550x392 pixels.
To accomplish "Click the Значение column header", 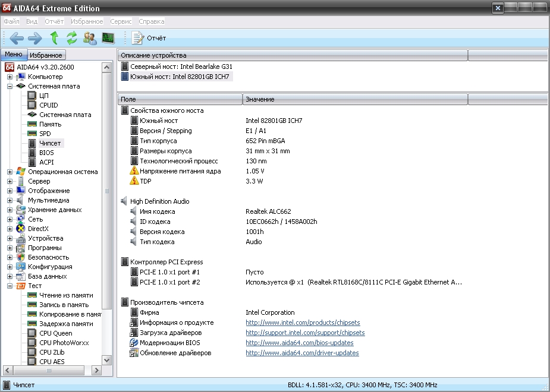I will [x=356, y=100].
